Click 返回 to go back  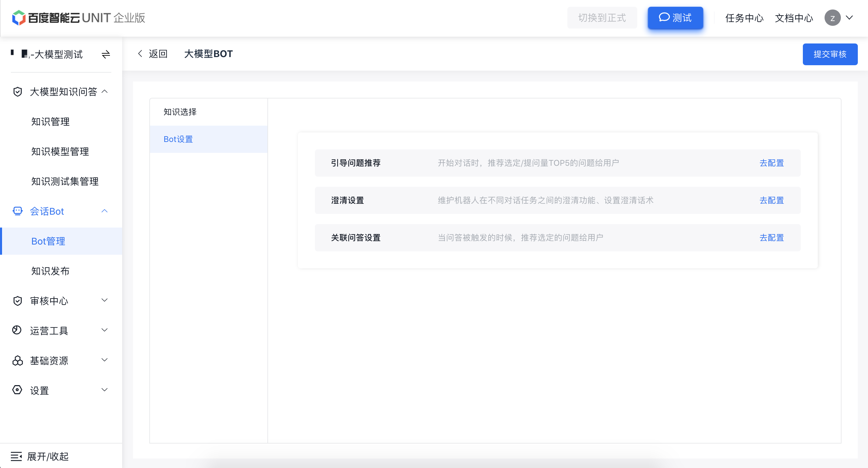158,54
